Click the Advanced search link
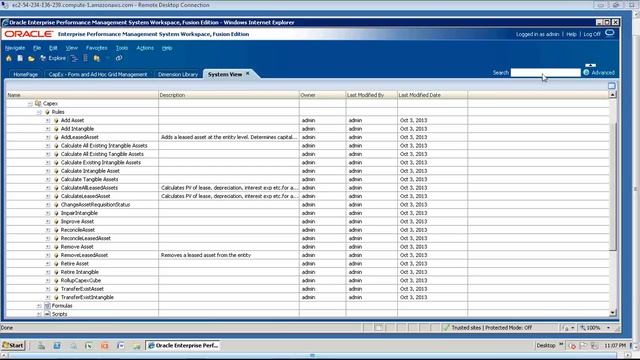The width and height of the screenshot is (640, 360). [x=603, y=73]
